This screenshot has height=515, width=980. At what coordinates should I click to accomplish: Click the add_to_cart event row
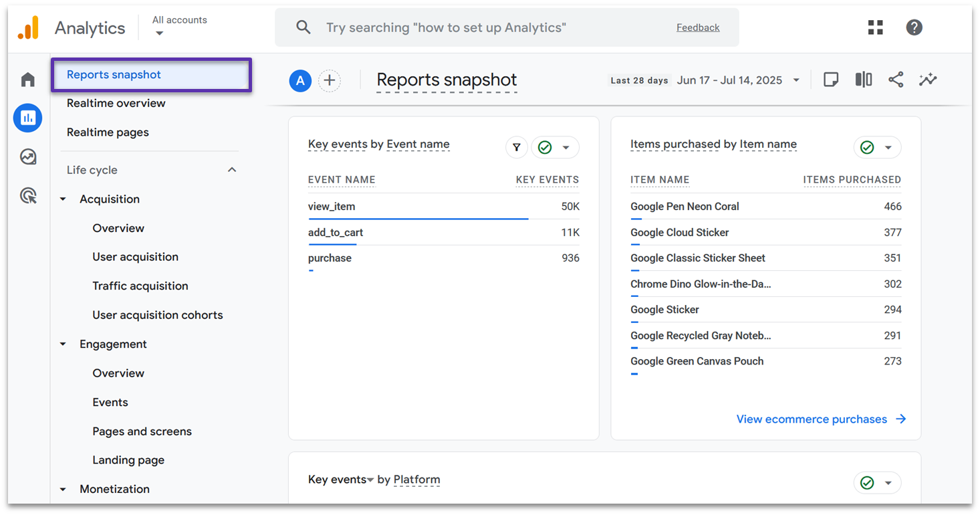(444, 233)
